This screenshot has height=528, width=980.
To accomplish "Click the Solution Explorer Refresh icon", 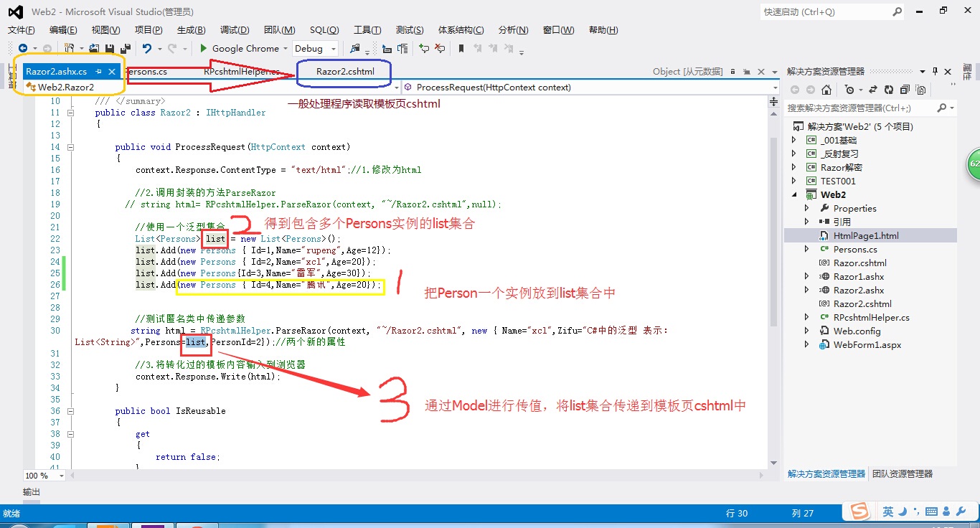I will coord(890,90).
